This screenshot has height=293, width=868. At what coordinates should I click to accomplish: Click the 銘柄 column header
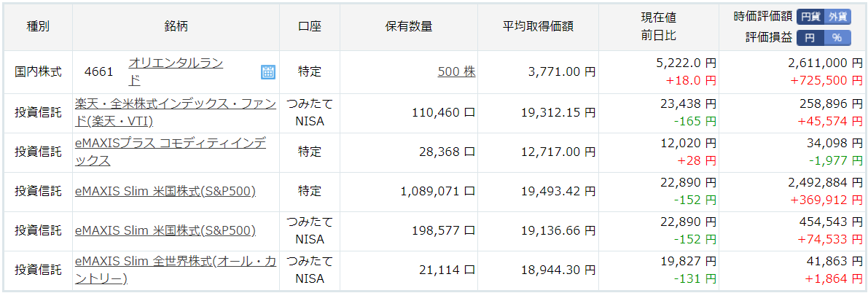click(176, 26)
